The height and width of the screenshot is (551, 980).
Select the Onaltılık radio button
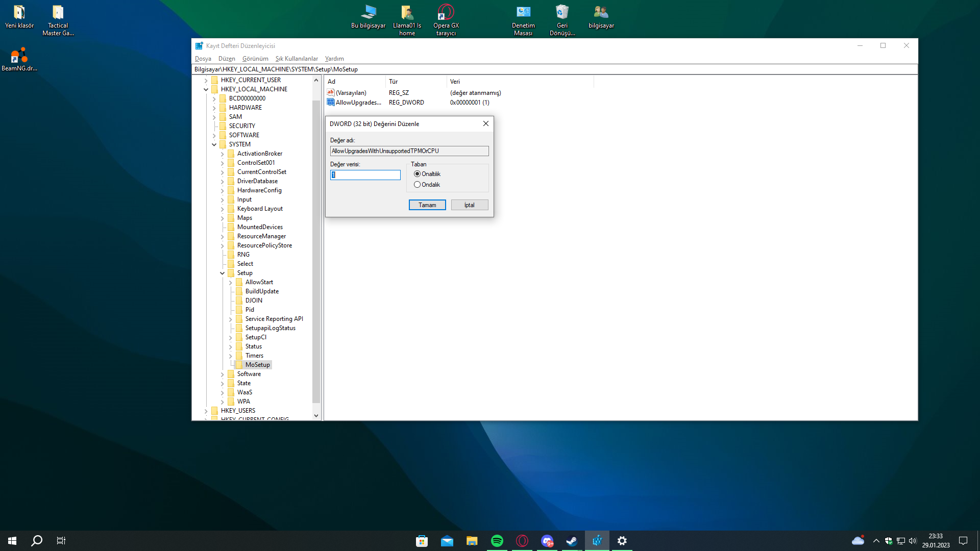coord(418,174)
